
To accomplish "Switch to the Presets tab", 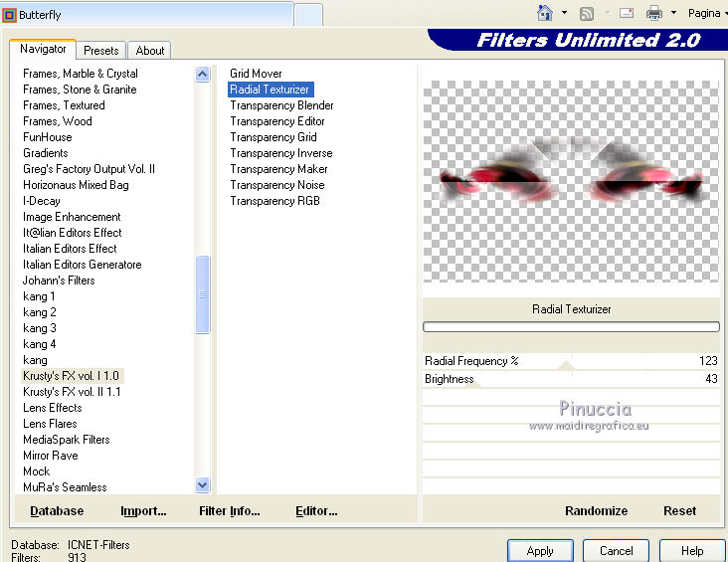I will pos(101,50).
